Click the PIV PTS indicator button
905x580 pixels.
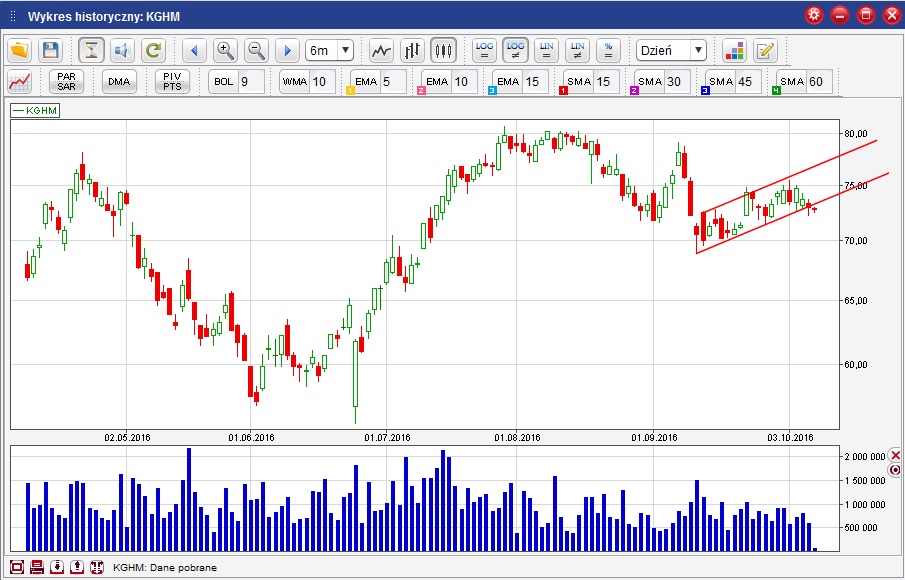(171, 81)
